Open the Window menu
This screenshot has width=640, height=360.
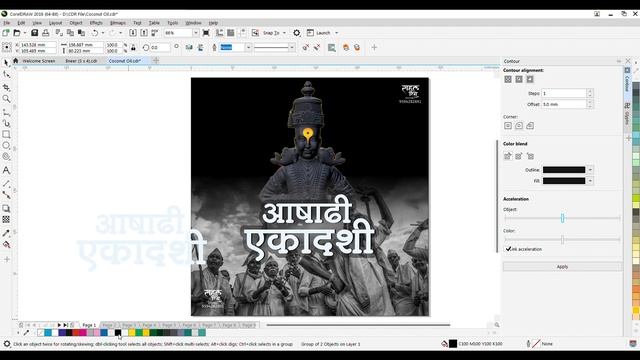tap(193, 23)
